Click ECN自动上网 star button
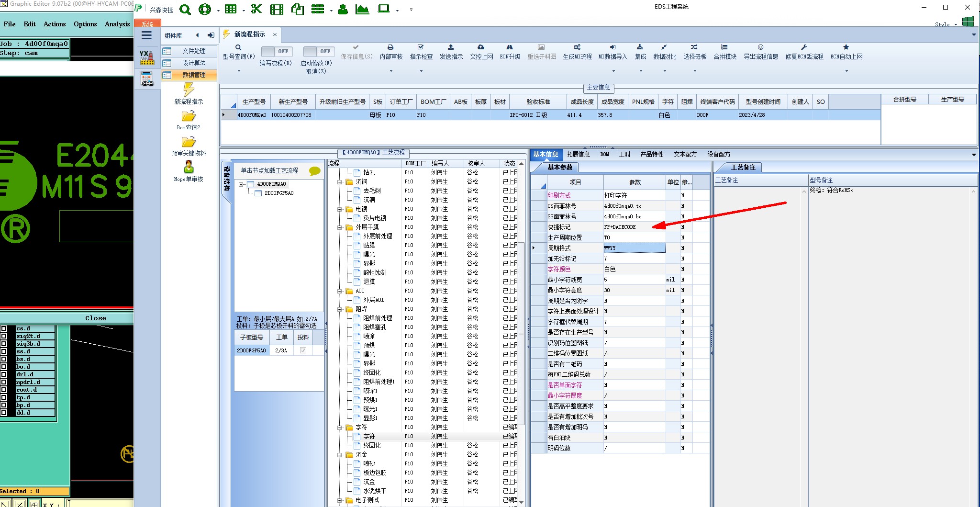The height and width of the screenshot is (507, 980). point(846,52)
